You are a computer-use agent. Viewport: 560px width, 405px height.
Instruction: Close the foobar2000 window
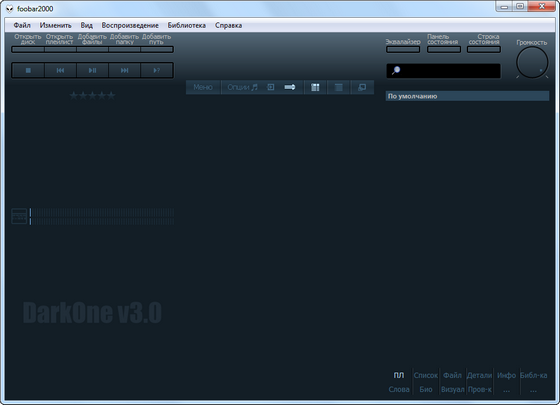point(541,6)
